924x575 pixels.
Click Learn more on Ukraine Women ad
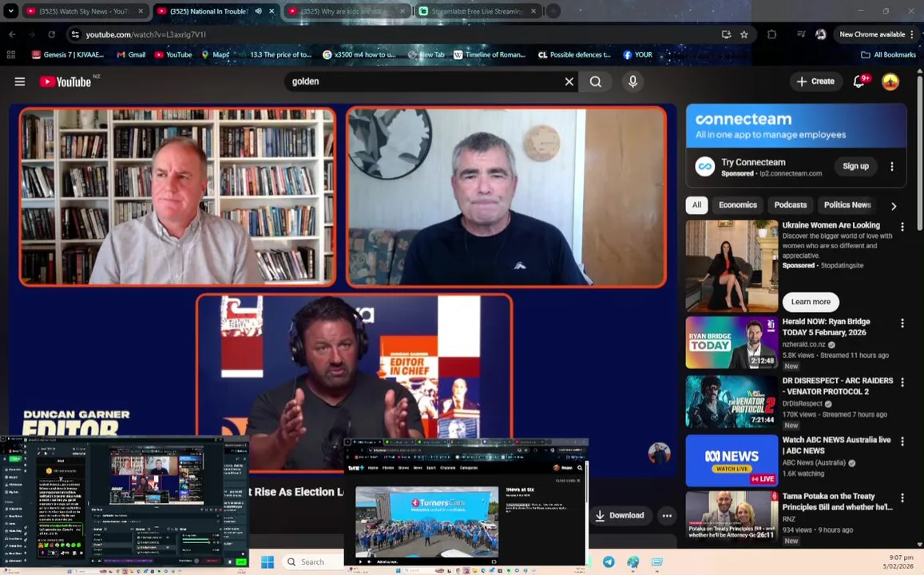(811, 302)
